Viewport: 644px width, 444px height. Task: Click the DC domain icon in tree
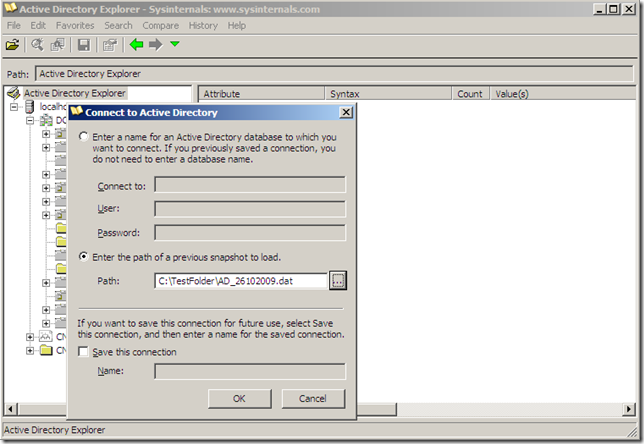click(x=46, y=120)
